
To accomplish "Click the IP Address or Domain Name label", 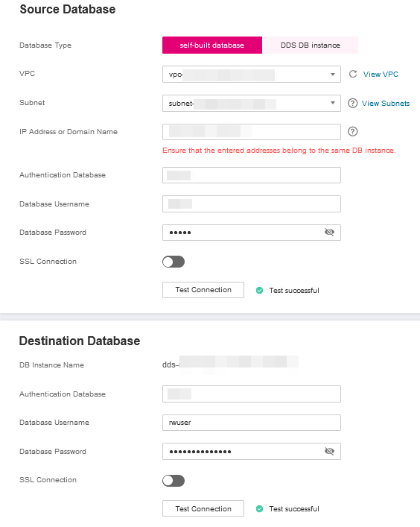I will [69, 132].
